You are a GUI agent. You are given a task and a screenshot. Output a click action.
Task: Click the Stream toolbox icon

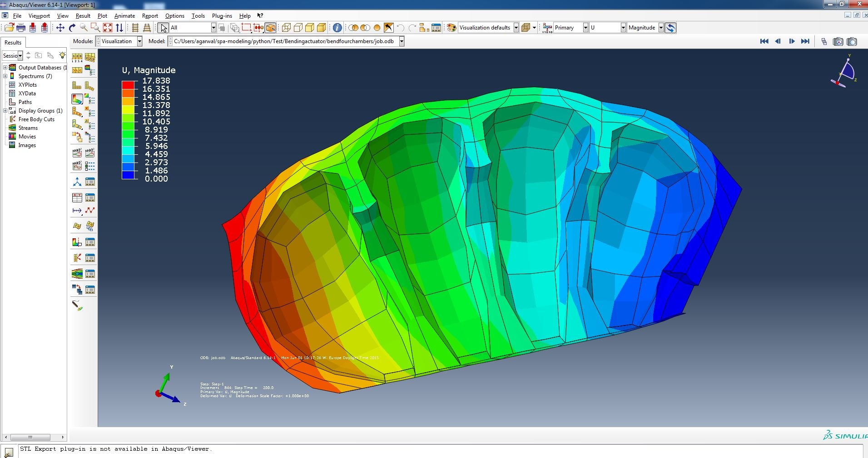[77, 274]
